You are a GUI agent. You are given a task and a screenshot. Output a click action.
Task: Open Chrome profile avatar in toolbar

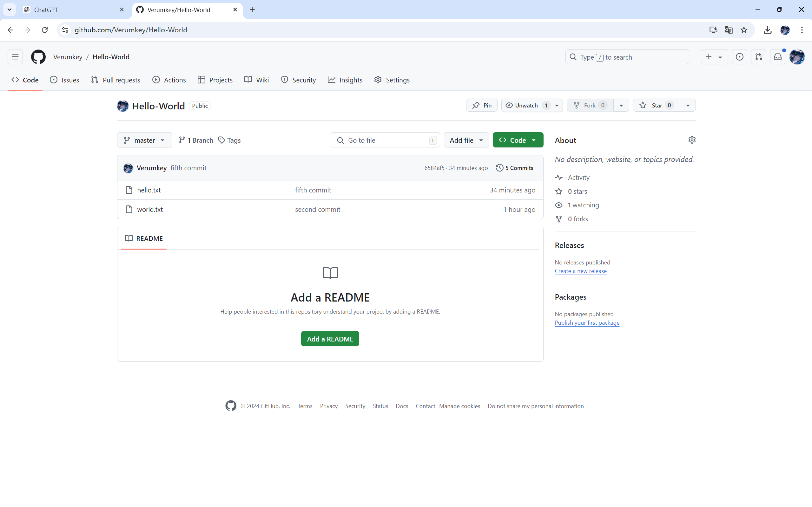(x=785, y=30)
